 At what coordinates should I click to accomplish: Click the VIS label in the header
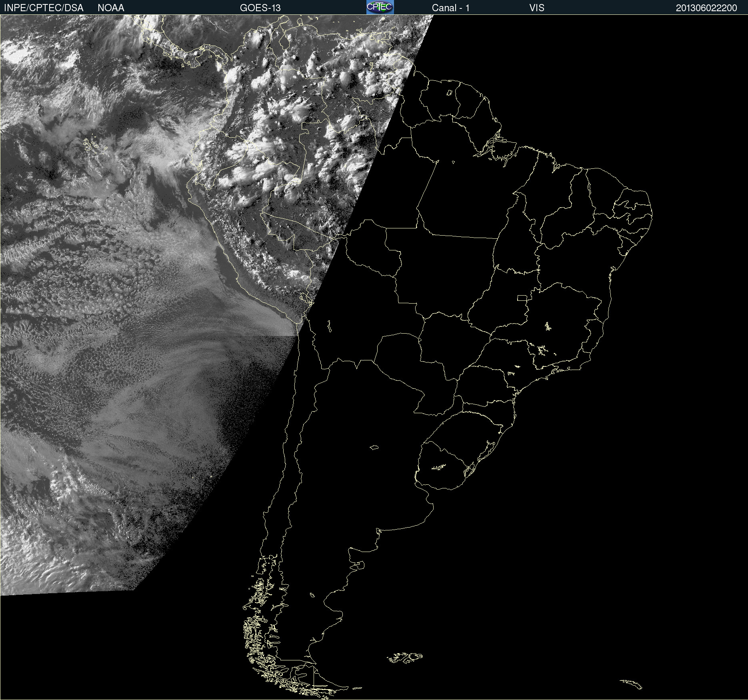tap(537, 8)
